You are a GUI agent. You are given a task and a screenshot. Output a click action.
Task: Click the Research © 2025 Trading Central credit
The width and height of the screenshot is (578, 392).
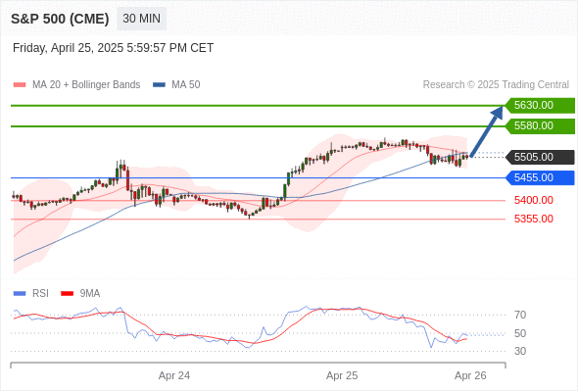point(496,85)
